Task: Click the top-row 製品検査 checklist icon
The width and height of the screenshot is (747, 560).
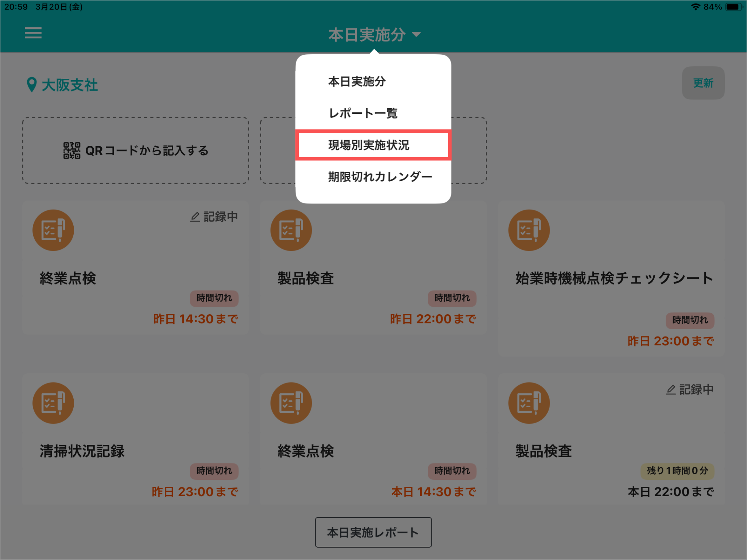Action: pos(291,230)
